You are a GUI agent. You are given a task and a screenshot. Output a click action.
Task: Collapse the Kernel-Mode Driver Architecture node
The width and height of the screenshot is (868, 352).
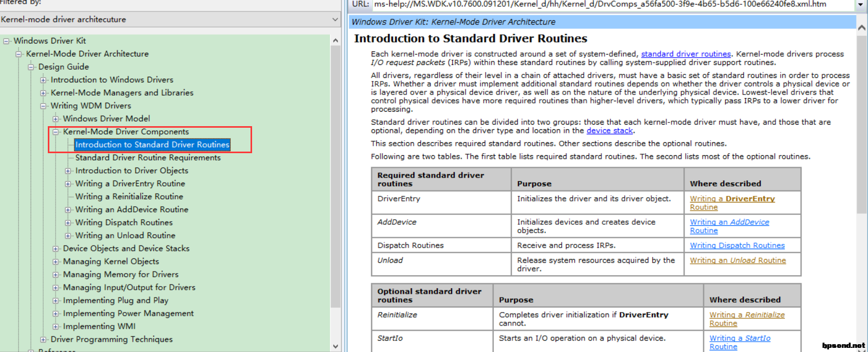19,54
